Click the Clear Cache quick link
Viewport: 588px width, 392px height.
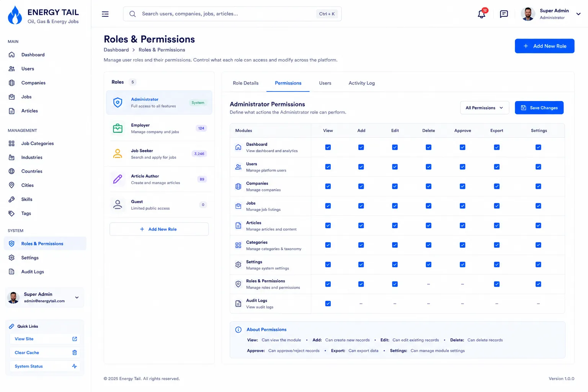[45, 353]
